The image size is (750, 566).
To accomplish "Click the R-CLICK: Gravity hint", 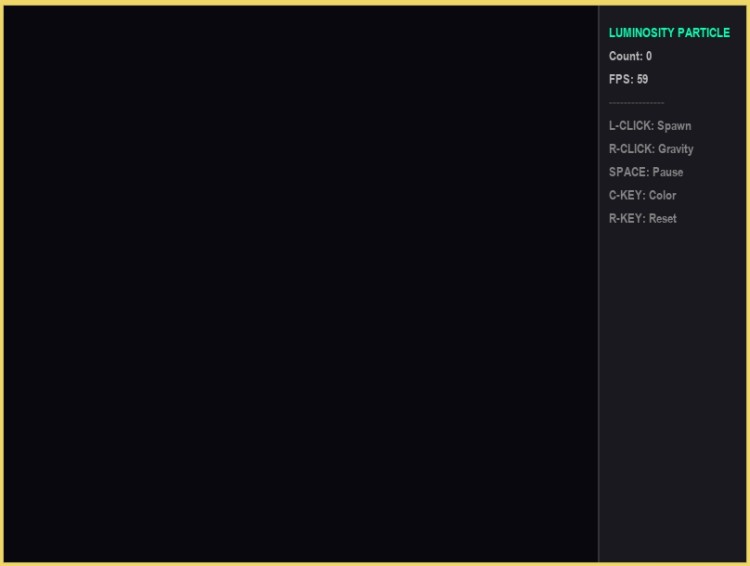I will point(651,149).
